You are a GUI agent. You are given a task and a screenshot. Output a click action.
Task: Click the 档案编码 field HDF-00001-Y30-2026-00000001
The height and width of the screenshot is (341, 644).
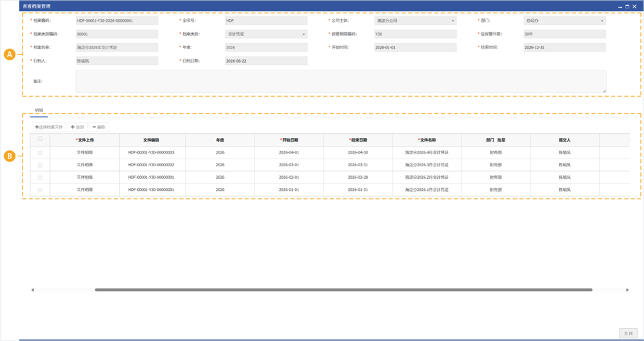click(117, 20)
